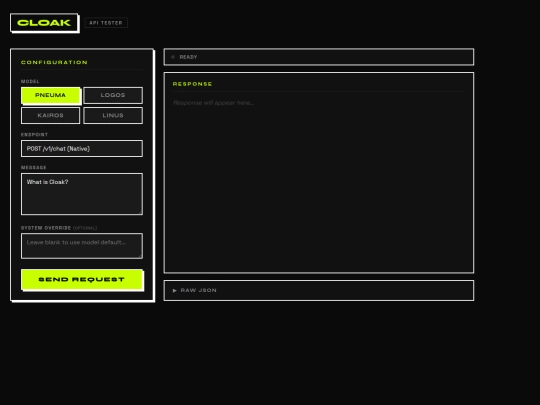Click the ENDPOINT field label

click(x=34, y=135)
